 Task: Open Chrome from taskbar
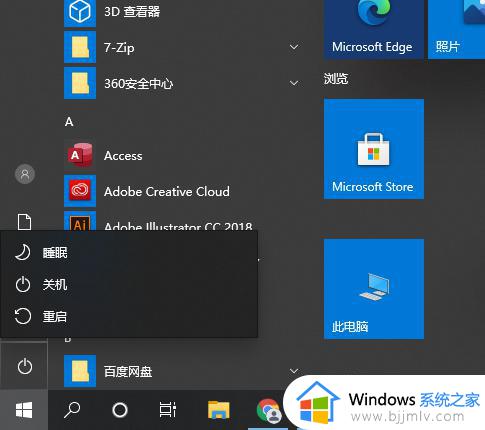(x=269, y=410)
